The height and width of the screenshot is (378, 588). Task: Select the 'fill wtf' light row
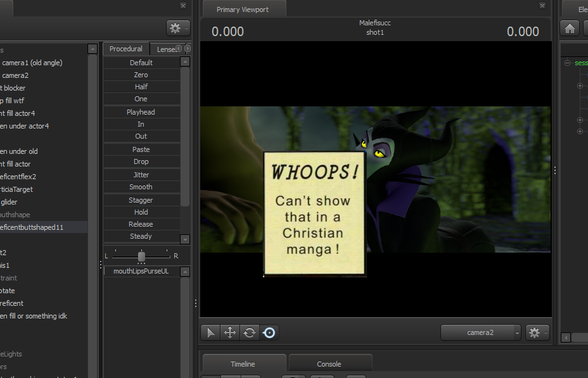click(44, 101)
